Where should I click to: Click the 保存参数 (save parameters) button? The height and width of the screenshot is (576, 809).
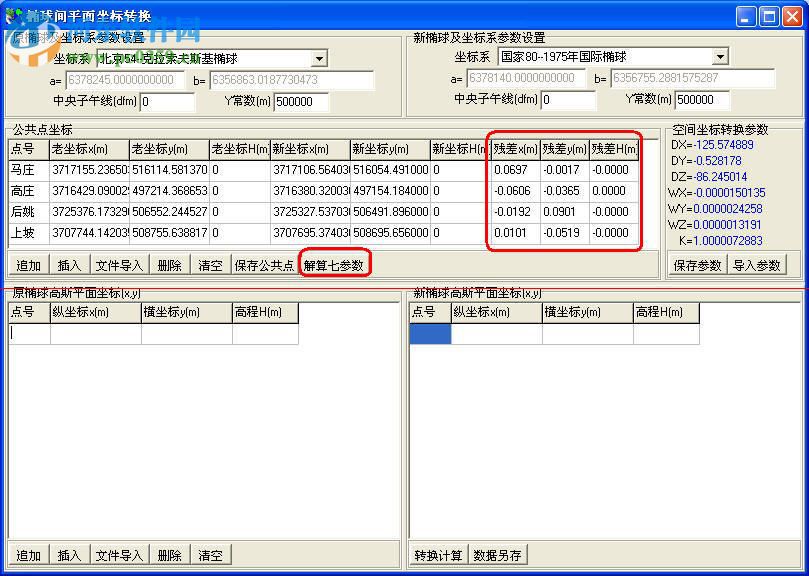pyautogui.click(x=697, y=263)
